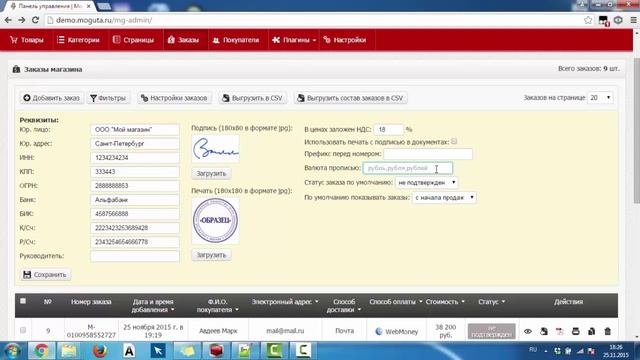Save requisites with the Сохранить button

coord(45,275)
